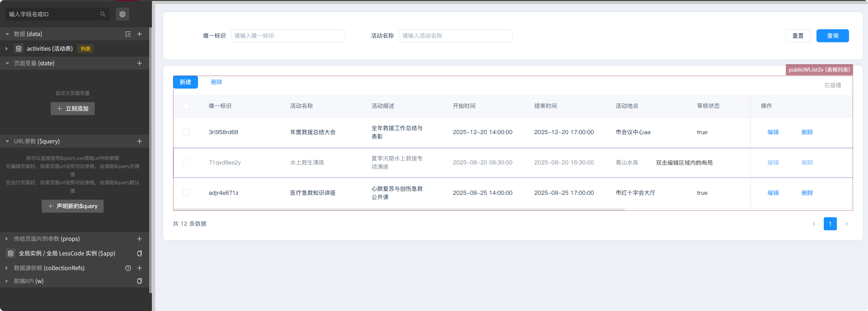Click the 查询 search button

click(x=832, y=36)
